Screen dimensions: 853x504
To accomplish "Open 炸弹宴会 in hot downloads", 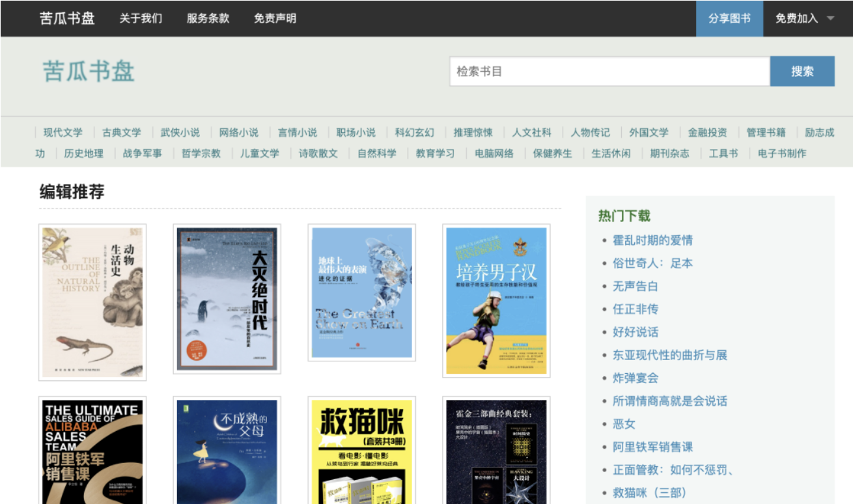I will point(636,378).
